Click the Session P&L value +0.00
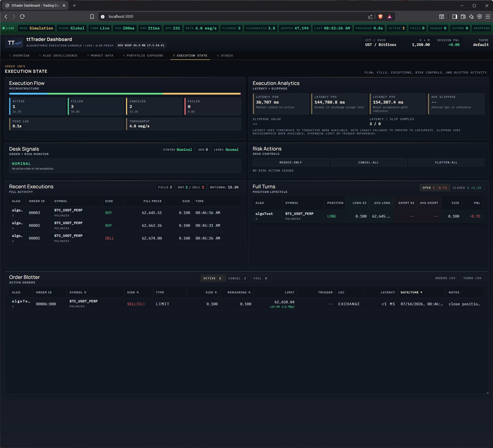The height and width of the screenshot is (448, 493). (454, 45)
